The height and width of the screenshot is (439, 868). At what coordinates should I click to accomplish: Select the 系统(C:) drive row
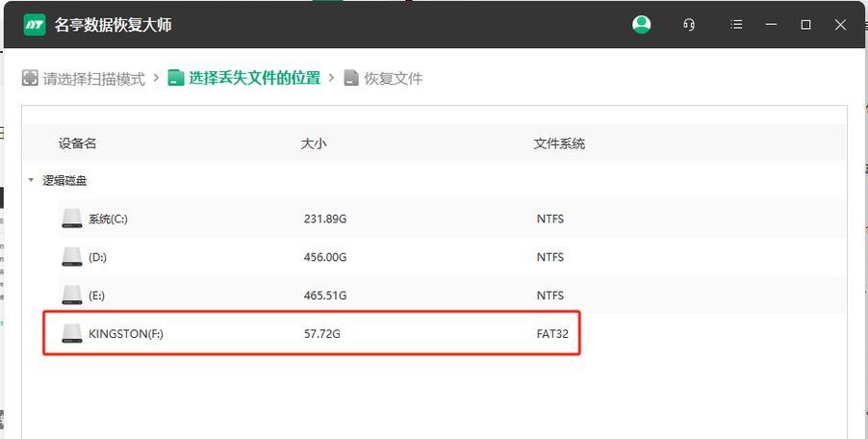451,219
